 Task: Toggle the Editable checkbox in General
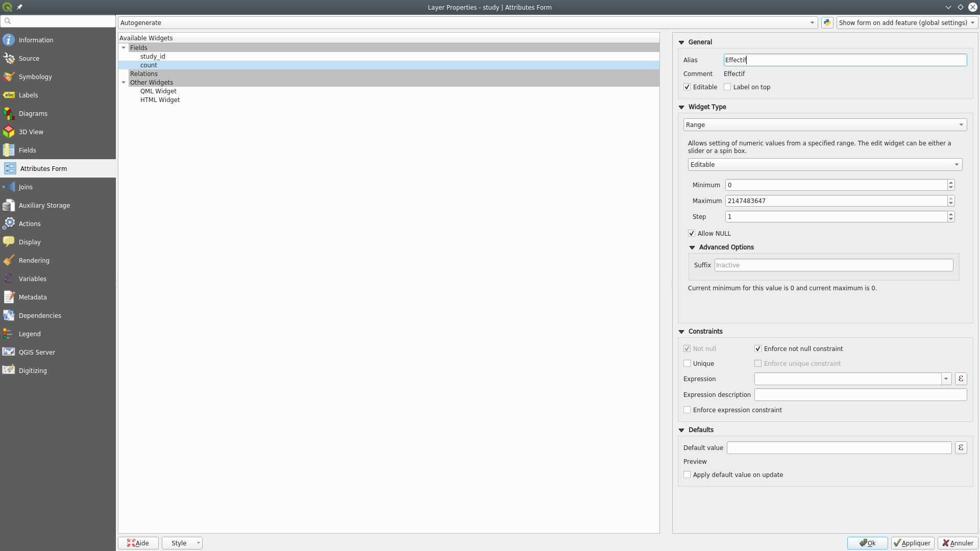pyautogui.click(x=687, y=87)
